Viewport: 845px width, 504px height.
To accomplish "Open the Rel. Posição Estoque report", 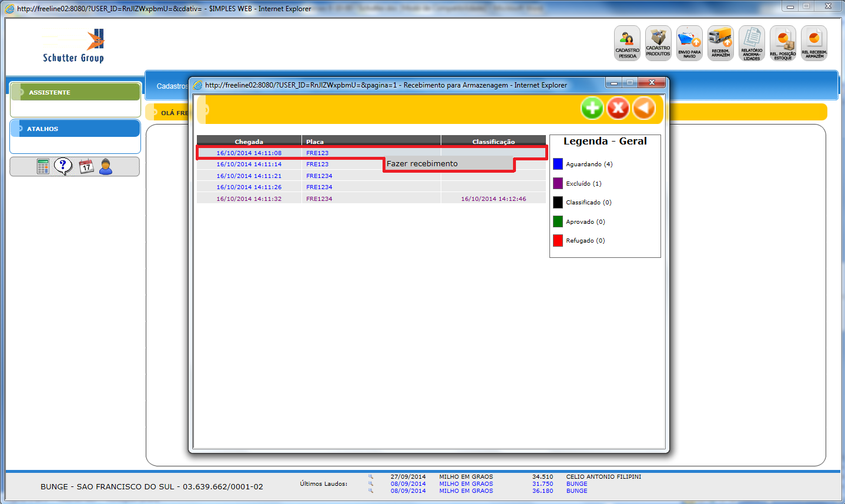I will pyautogui.click(x=783, y=43).
